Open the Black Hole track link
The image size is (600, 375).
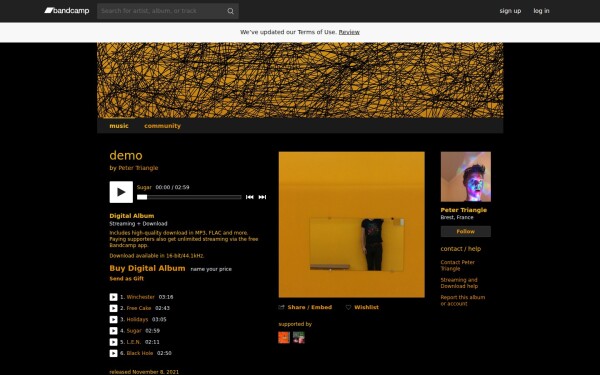140,353
